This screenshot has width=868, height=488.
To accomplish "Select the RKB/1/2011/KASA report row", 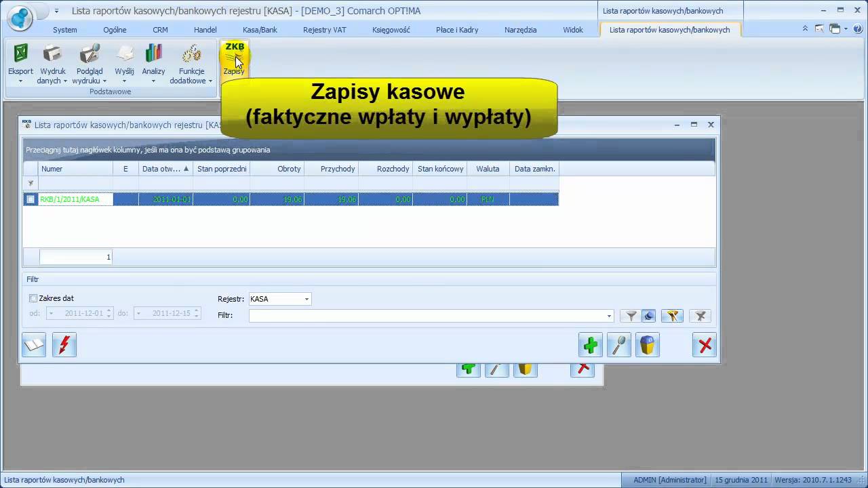I will coord(291,199).
